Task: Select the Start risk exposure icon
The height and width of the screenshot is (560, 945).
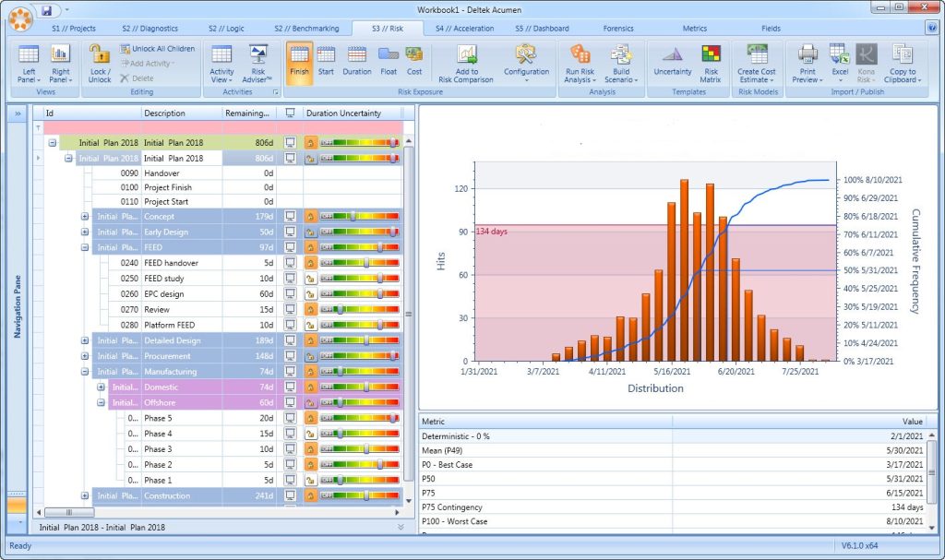Action: click(326, 60)
